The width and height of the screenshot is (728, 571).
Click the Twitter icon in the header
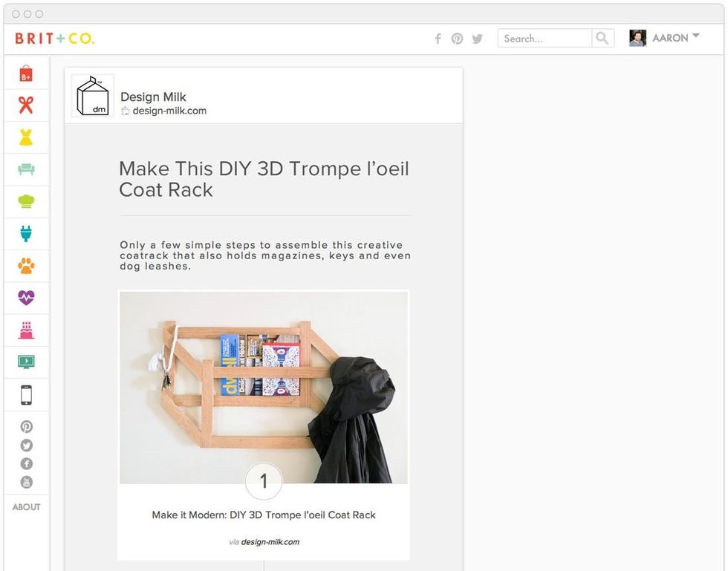tap(477, 39)
